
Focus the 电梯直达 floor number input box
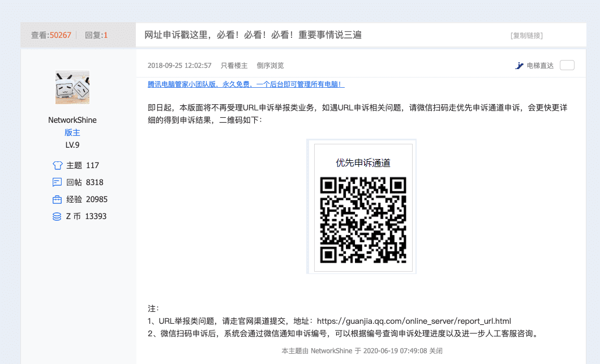tap(567, 66)
